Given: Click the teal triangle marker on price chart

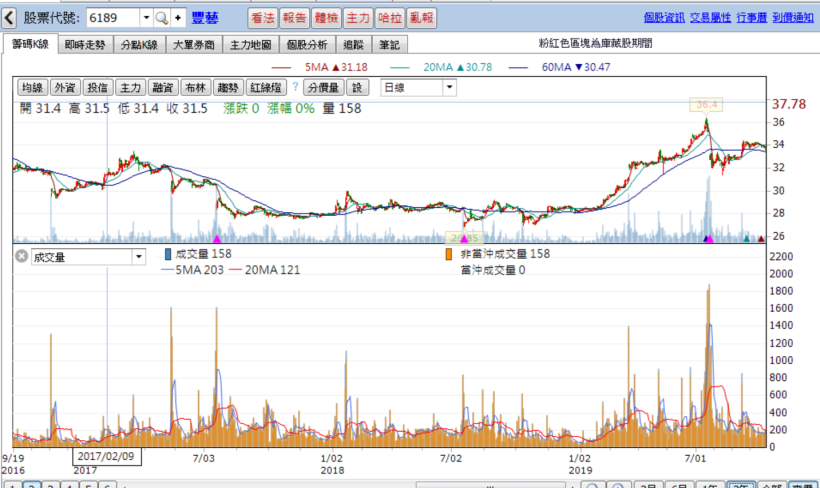Looking at the screenshot, I should (747, 239).
